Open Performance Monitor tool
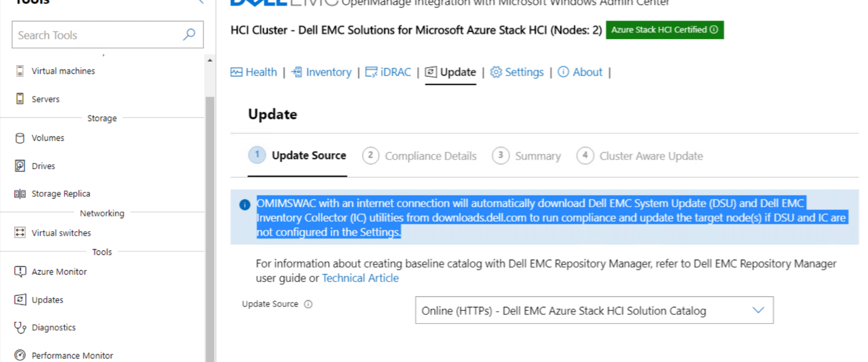868x362 pixels. (x=72, y=355)
